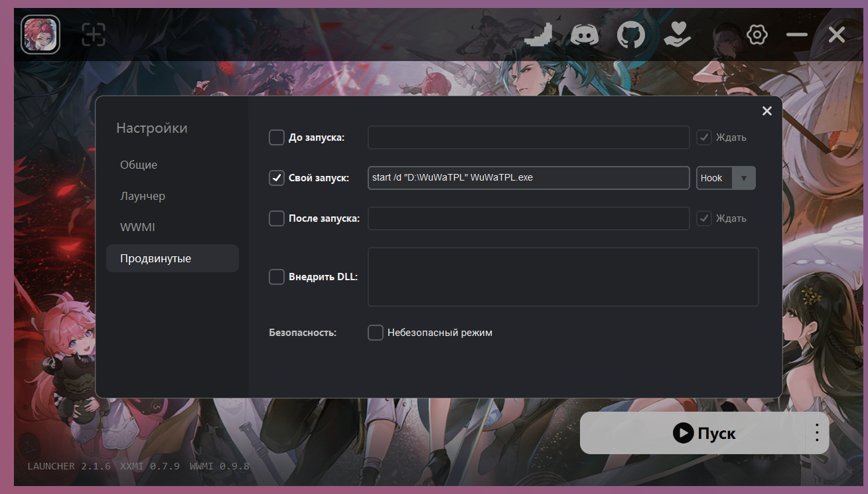Click the До запуска command input field

click(x=529, y=137)
